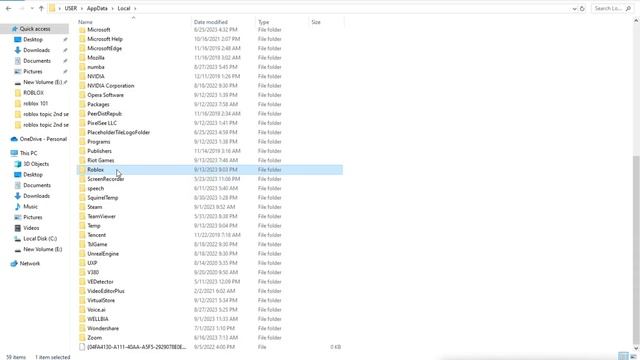
Task: Open Music under This PC
Action: [x=30, y=207]
